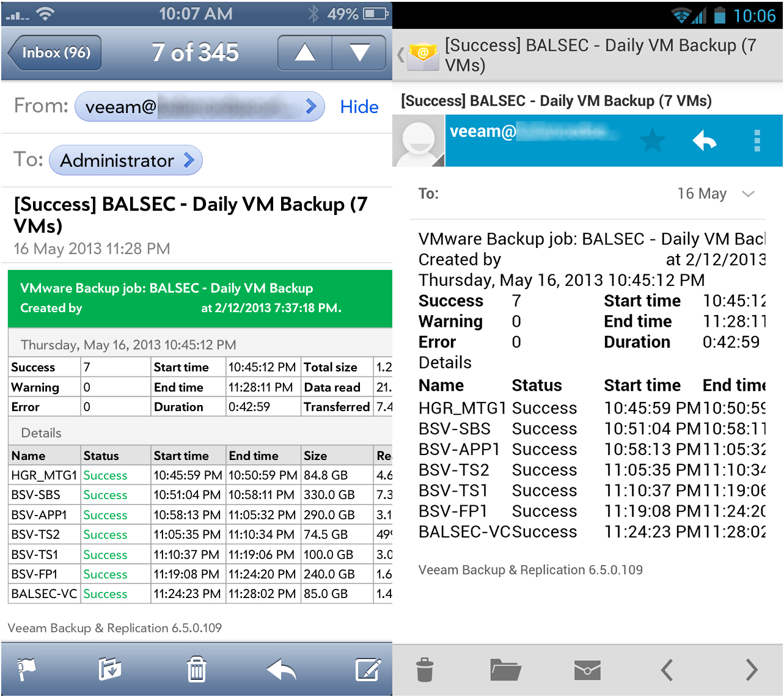
Task: Reply using the iOS arrow icon
Action: coord(282,670)
